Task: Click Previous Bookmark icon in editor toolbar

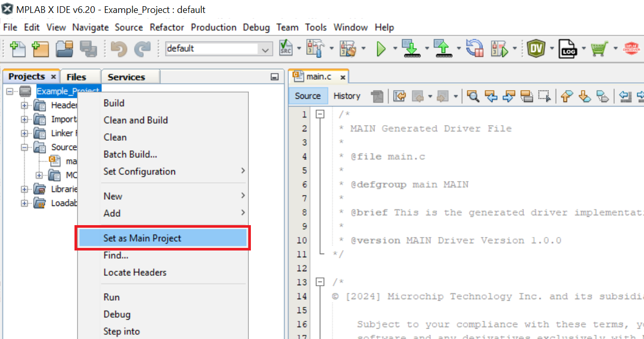Action: coord(567,96)
